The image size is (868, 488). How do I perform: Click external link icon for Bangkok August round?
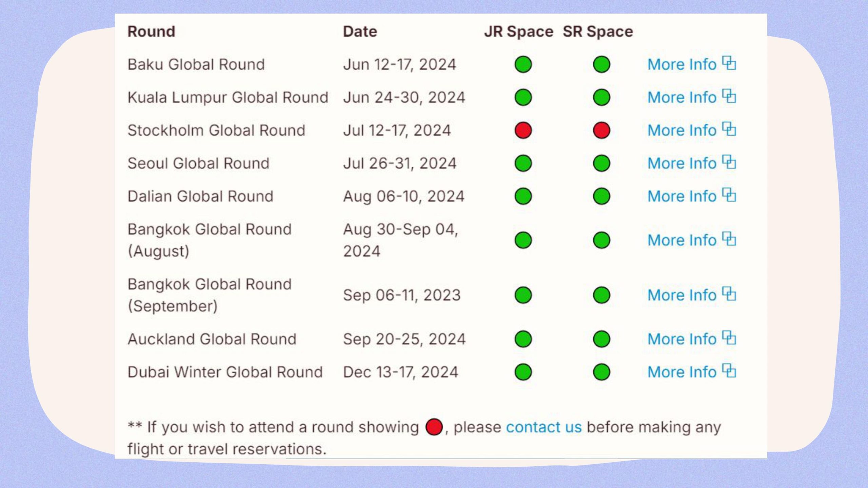point(729,239)
